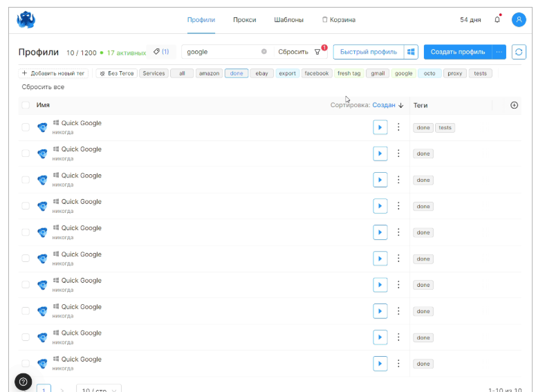The width and height of the screenshot is (536, 392).
Task: Click the Octo octopus logo
Action: (x=26, y=20)
